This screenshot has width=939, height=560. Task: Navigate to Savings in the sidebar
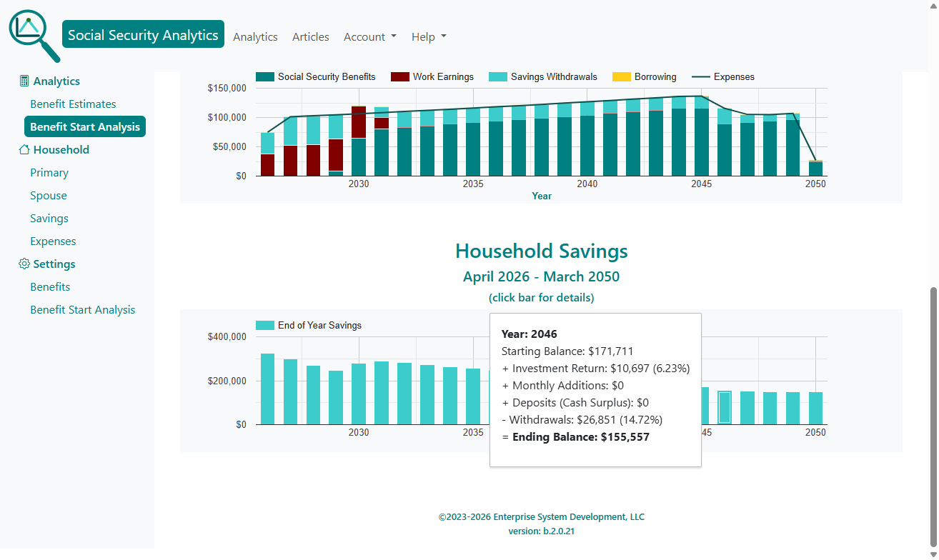pos(49,218)
